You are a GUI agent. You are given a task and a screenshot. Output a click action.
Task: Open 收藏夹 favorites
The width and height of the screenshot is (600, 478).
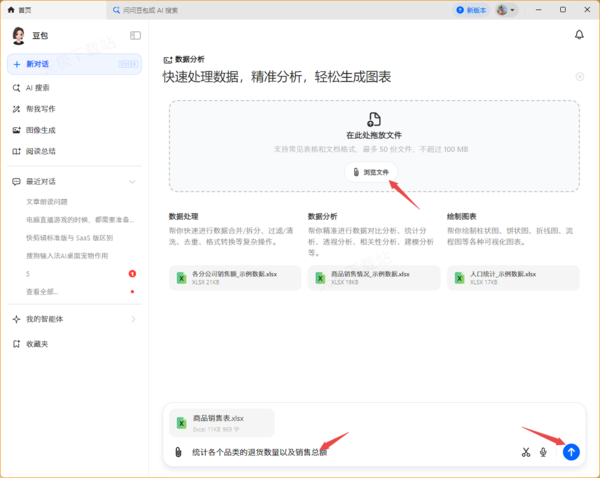click(x=37, y=344)
